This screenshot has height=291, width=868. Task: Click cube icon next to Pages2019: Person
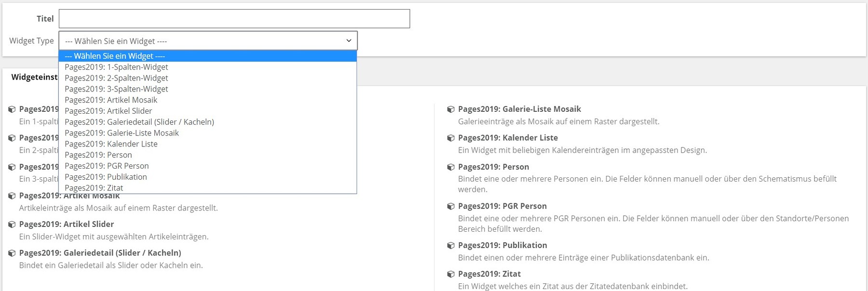tap(451, 167)
